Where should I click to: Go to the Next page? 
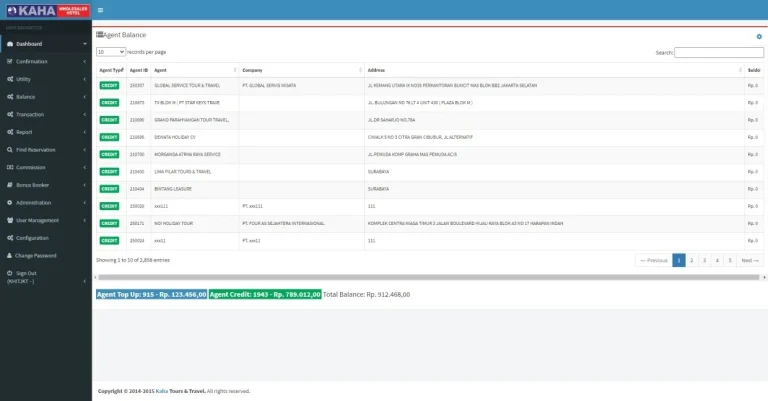[750, 260]
